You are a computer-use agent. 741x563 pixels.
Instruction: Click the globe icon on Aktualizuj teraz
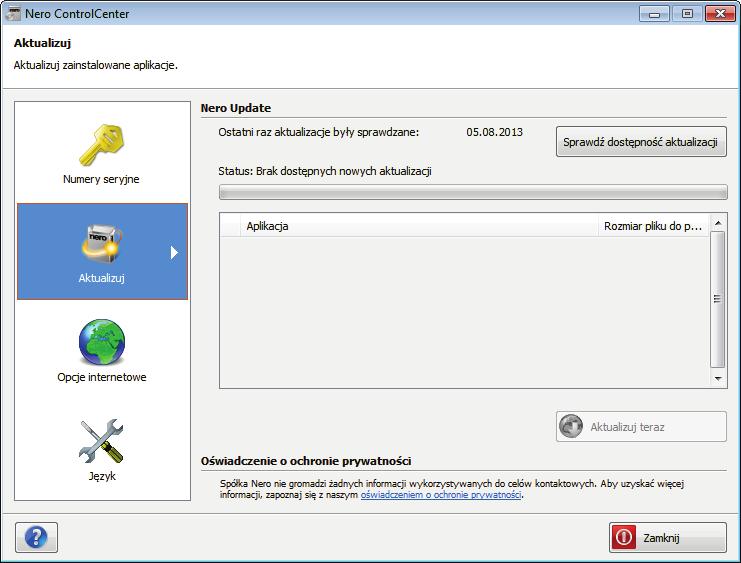(571, 426)
